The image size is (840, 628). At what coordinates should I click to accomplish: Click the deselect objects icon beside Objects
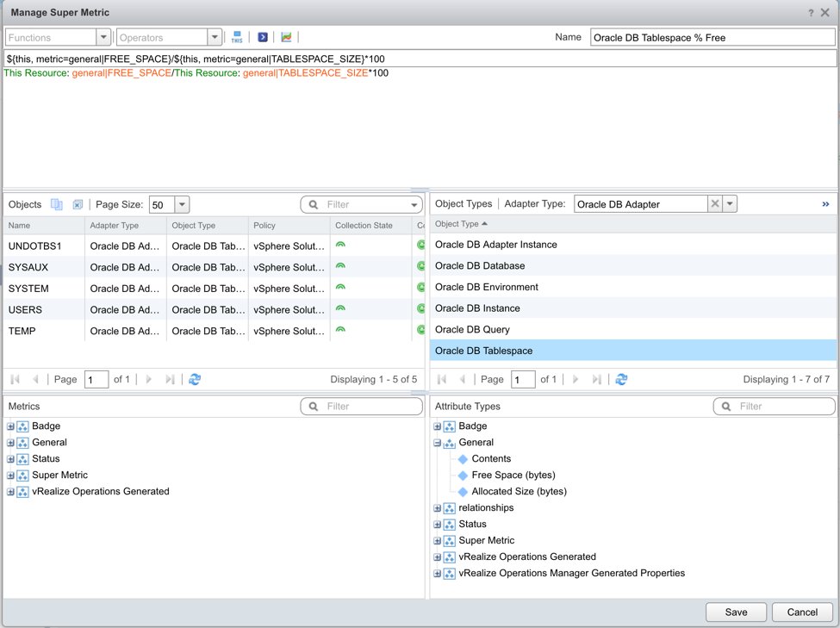(x=78, y=204)
